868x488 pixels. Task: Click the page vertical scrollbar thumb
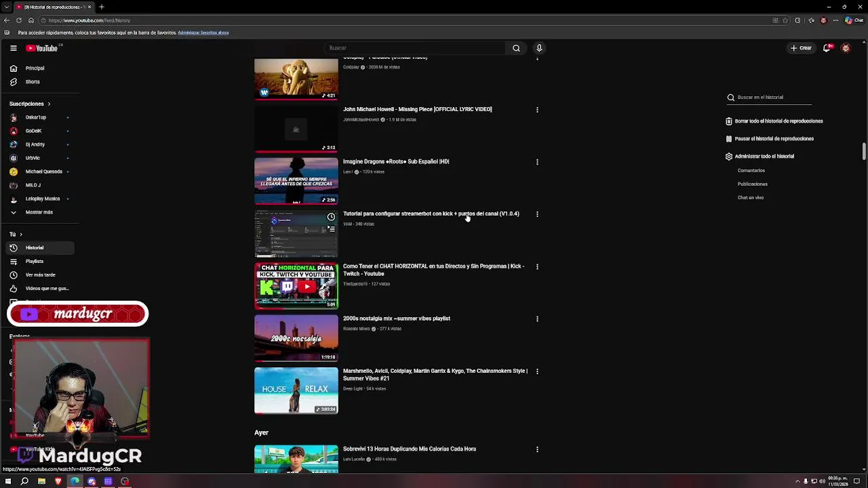point(864,152)
